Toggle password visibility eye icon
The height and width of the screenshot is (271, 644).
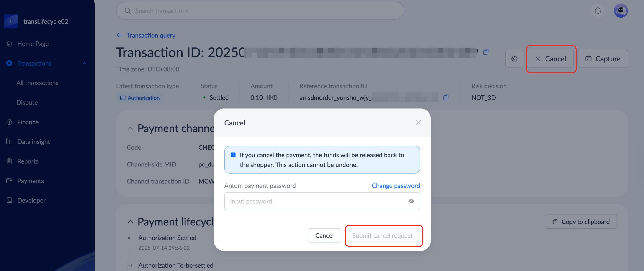(411, 201)
